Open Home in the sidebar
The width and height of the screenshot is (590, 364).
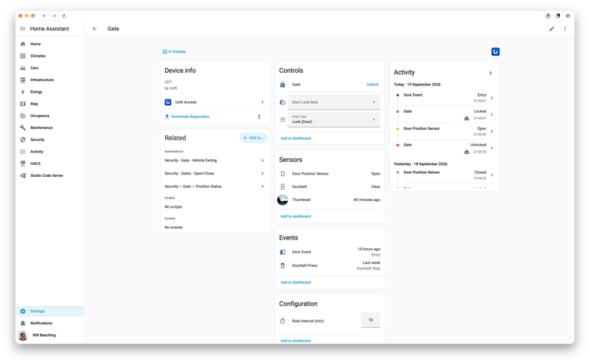click(x=49, y=44)
